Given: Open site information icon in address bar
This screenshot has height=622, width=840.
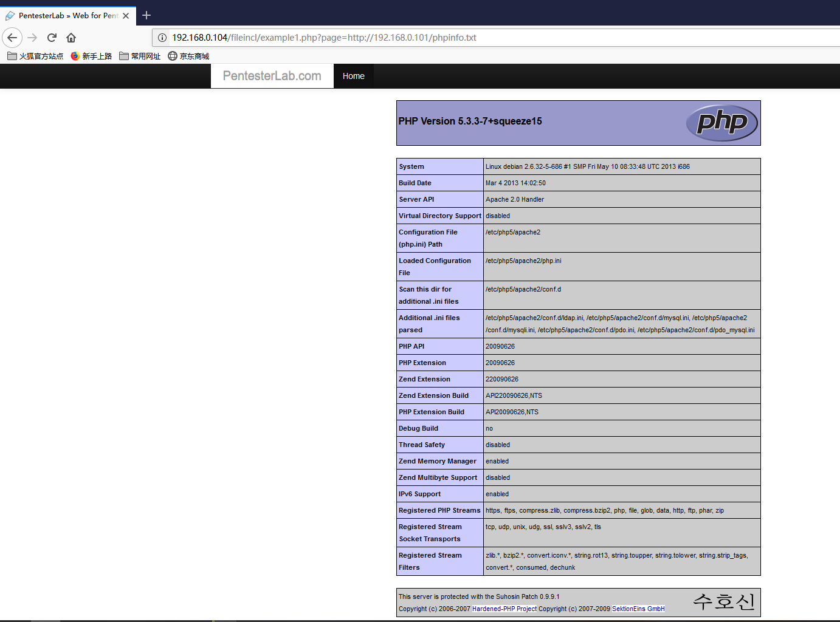Looking at the screenshot, I should (162, 38).
